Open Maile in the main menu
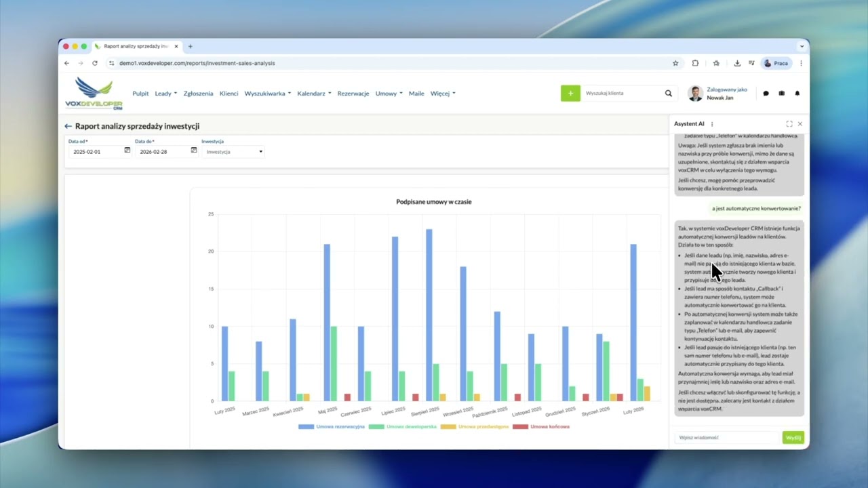The height and width of the screenshot is (488, 868). point(416,94)
